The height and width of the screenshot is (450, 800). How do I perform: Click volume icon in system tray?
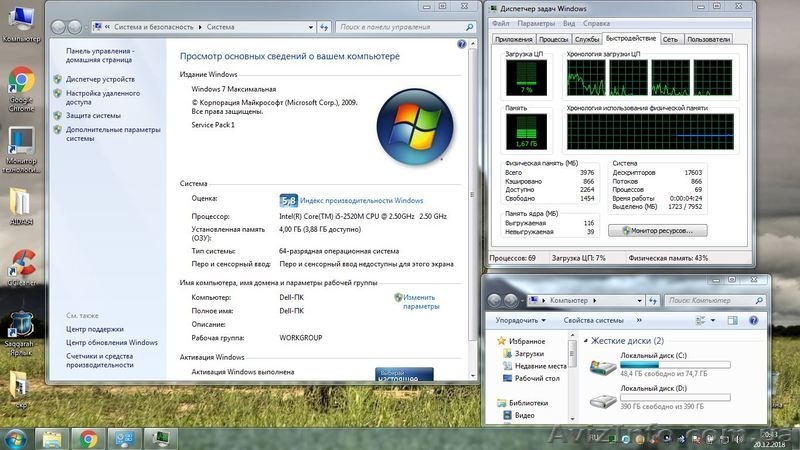click(738, 439)
